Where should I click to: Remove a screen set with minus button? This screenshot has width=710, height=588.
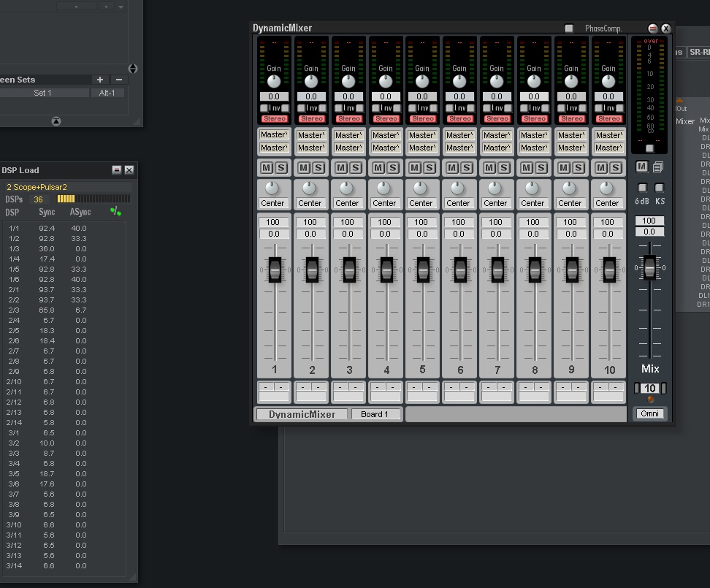click(119, 80)
